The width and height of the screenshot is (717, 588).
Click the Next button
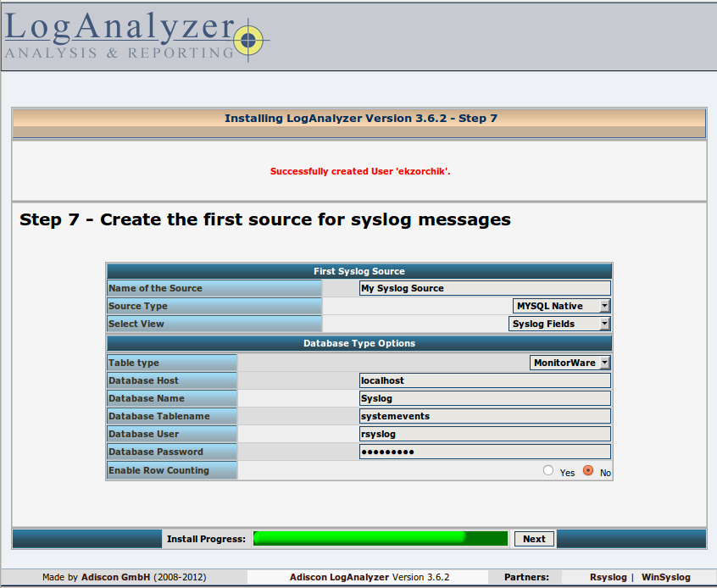534,539
